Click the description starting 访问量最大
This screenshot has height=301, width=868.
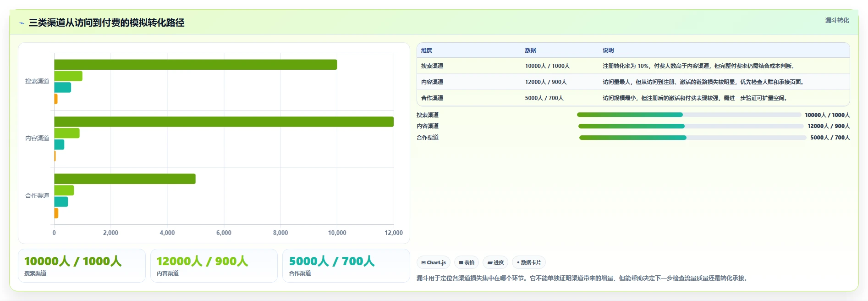coord(704,82)
